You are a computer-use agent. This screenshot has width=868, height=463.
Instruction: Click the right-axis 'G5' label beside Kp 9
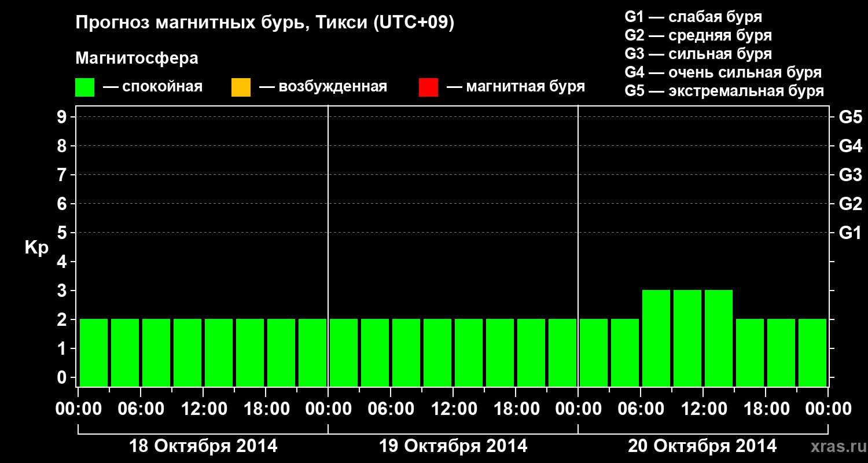[x=851, y=117]
